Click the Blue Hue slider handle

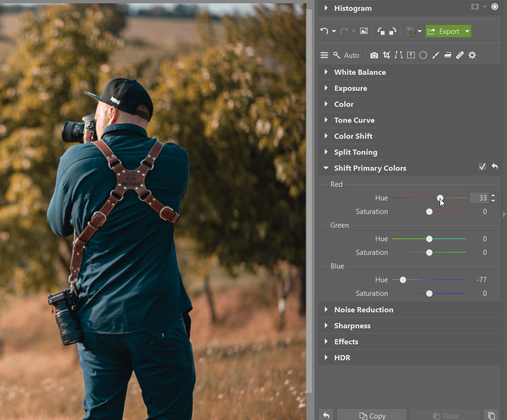pyautogui.click(x=403, y=280)
